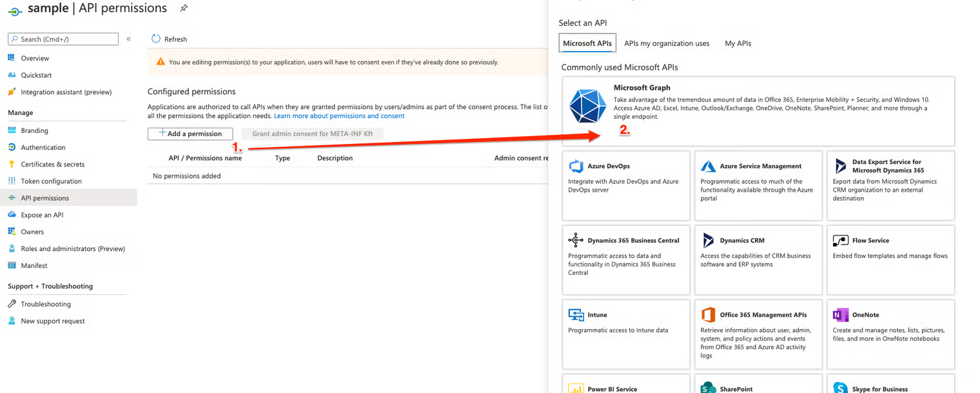Screen dimensions: 980x393
Task: Choose the Flow Service API tile
Action: click(890, 259)
